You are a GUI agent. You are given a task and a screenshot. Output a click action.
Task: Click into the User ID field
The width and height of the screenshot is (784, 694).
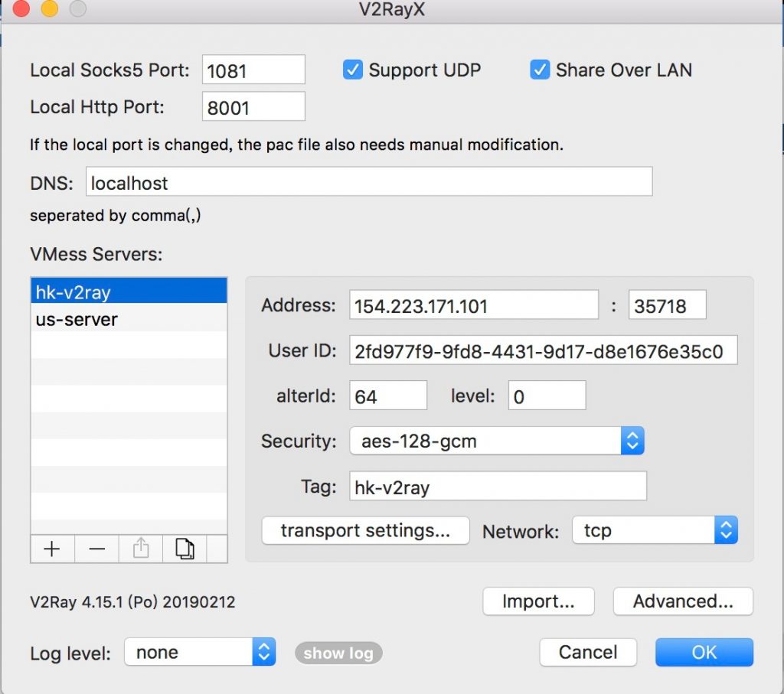coord(544,350)
